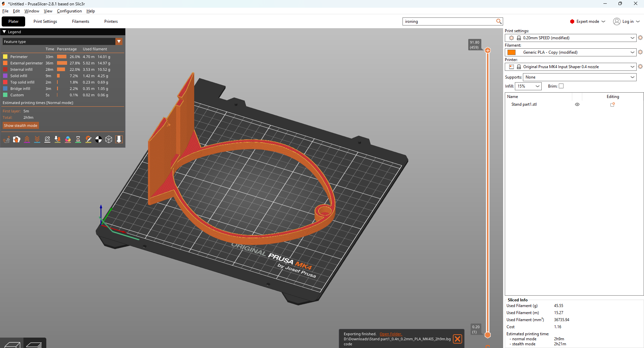Toggle Tool marker nozzle icon

[x=119, y=139]
